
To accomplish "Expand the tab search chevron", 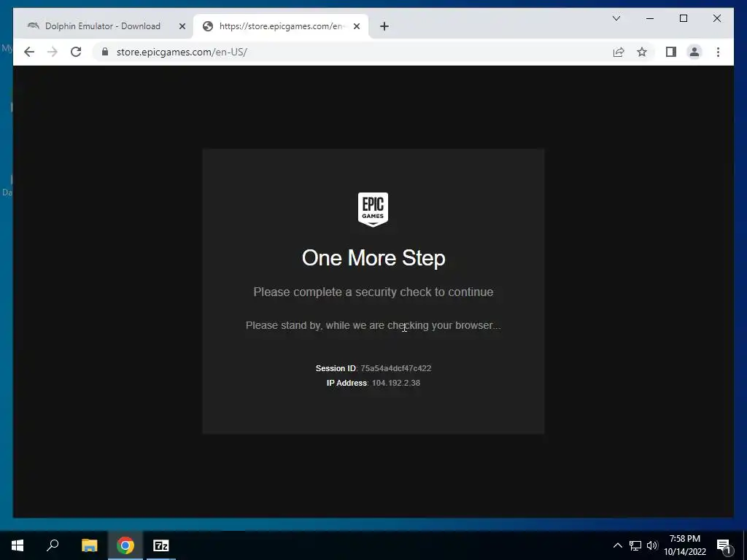I will [616, 18].
